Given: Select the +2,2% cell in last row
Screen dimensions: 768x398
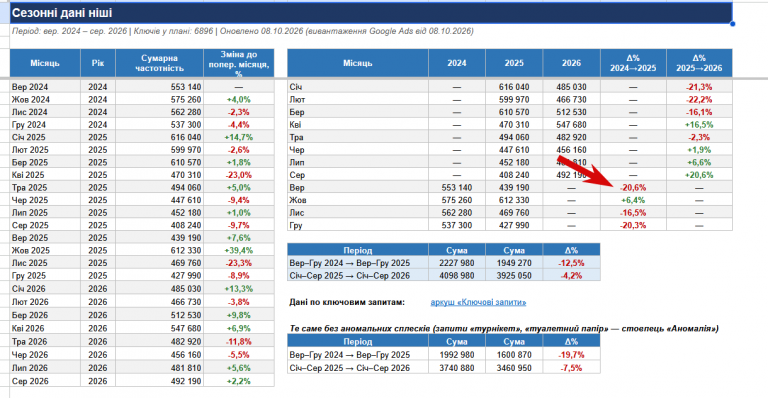Looking at the screenshot, I should click(239, 381).
